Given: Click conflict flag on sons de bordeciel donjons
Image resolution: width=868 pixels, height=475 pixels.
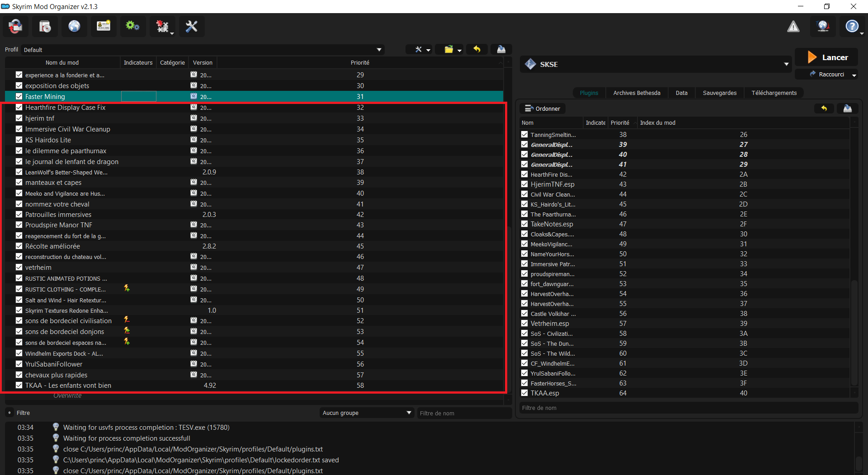Looking at the screenshot, I should 127,331.
